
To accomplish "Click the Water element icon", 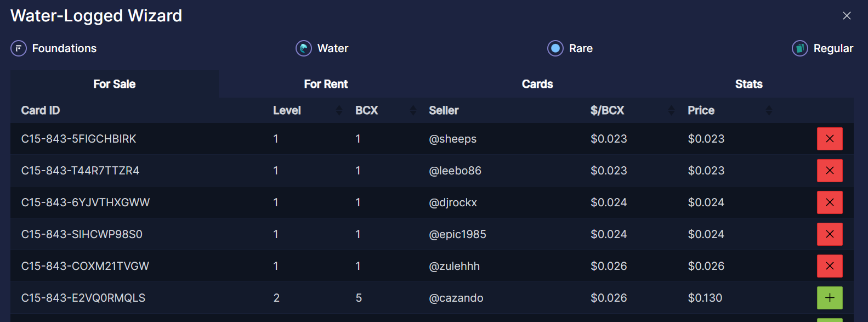I will (303, 48).
